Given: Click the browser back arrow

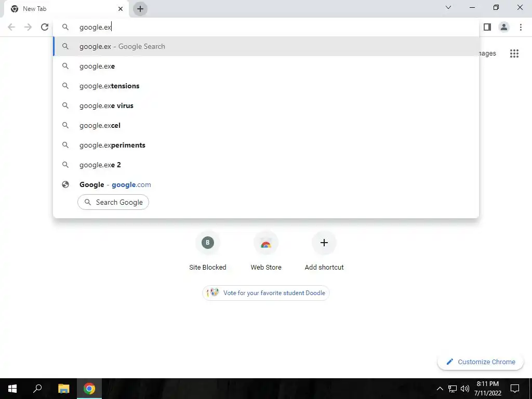Looking at the screenshot, I should [11, 27].
